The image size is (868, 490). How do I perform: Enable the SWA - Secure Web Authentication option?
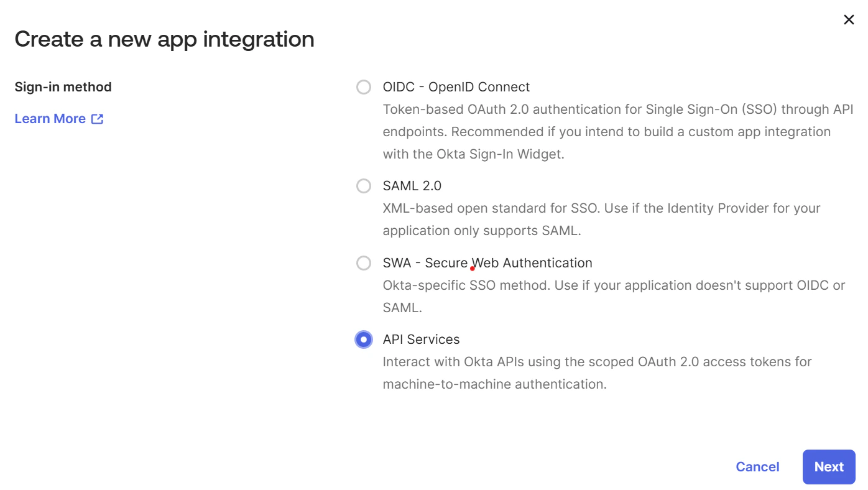[364, 263]
